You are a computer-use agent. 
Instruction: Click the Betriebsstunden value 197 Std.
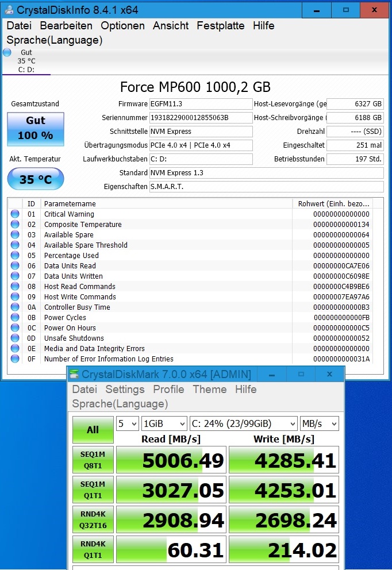pyautogui.click(x=355, y=159)
